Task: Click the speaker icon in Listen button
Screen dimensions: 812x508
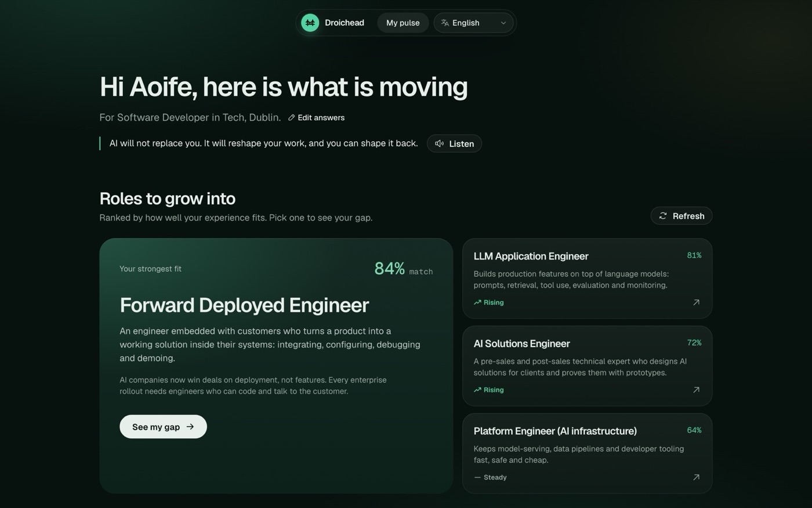Action: pyautogui.click(x=440, y=143)
